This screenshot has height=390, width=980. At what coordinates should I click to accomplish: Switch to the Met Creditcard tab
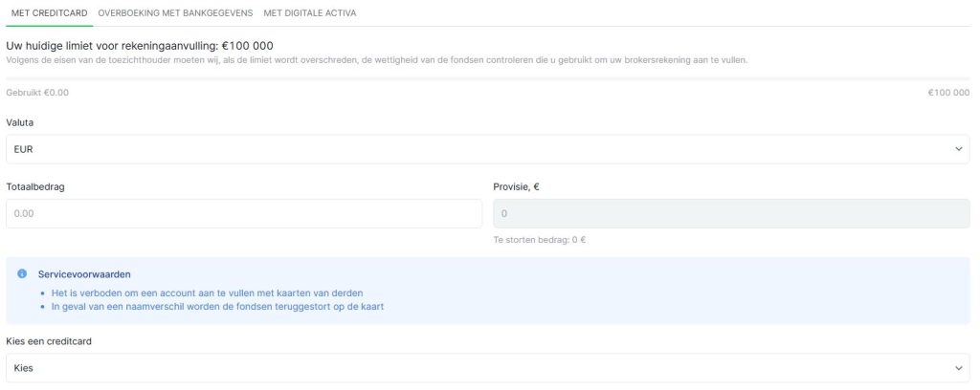coord(50,12)
